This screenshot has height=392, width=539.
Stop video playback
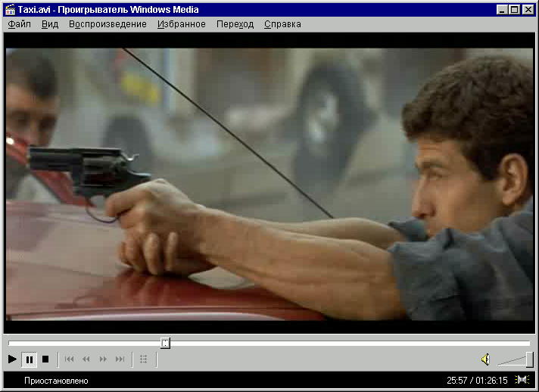point(45,359)
